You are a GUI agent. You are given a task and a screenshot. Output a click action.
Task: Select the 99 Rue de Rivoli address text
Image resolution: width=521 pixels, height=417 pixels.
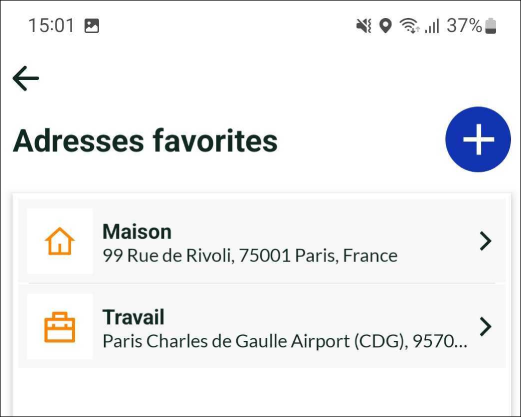250,256
